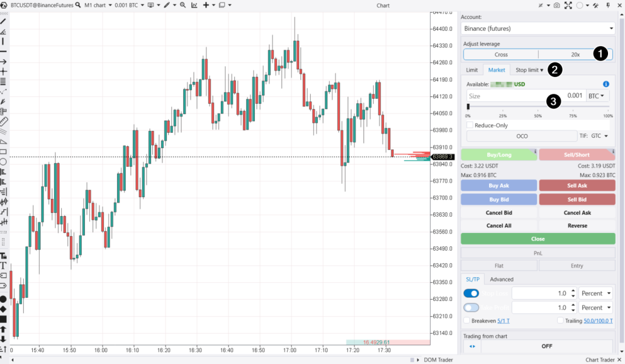This screenshot has width=625, height=364.
Task: Enable the Breakeven checkbox
Action: click(x=468, y=320)
